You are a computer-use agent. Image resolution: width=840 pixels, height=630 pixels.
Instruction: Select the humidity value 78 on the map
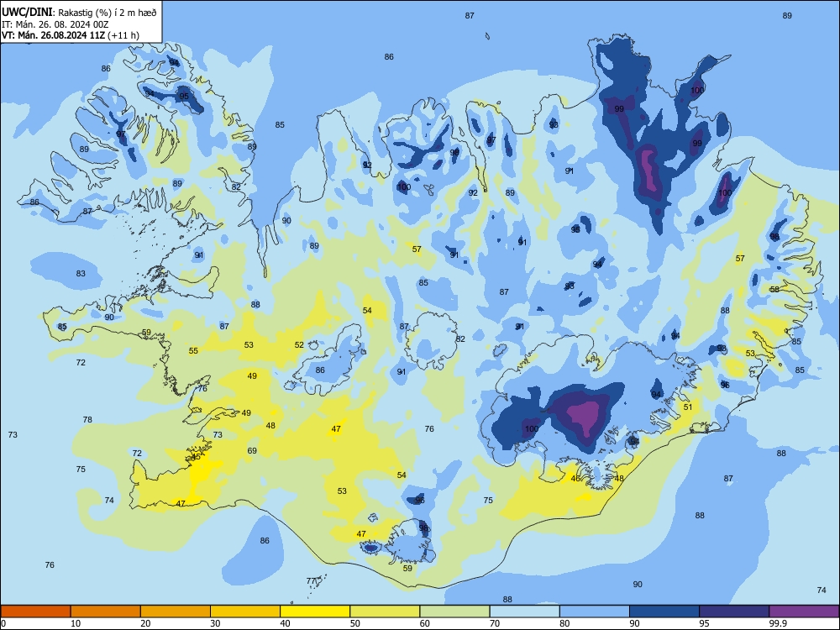tap(87, 419)
